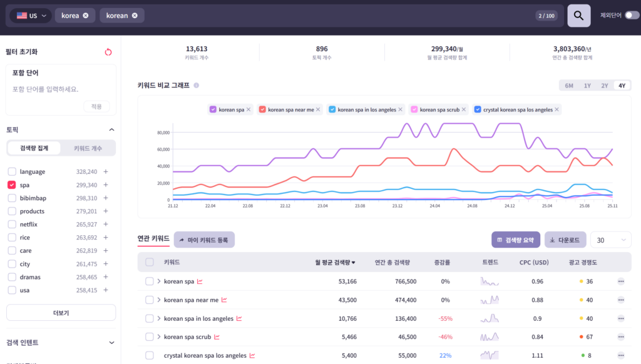Uncheck the 'spa' topic checkbox
The height and width of the screenshot is (364, 641).
(x=12, y=185)
